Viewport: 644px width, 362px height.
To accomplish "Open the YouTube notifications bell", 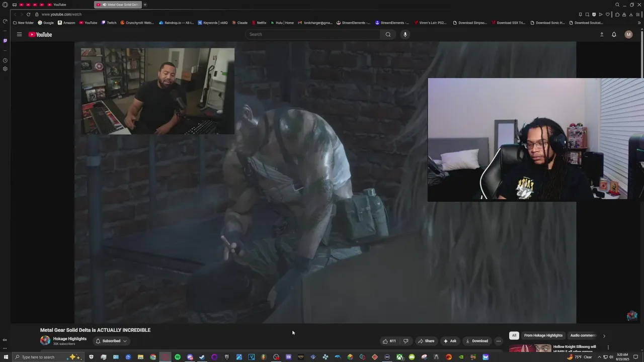I will pos(614,34).
